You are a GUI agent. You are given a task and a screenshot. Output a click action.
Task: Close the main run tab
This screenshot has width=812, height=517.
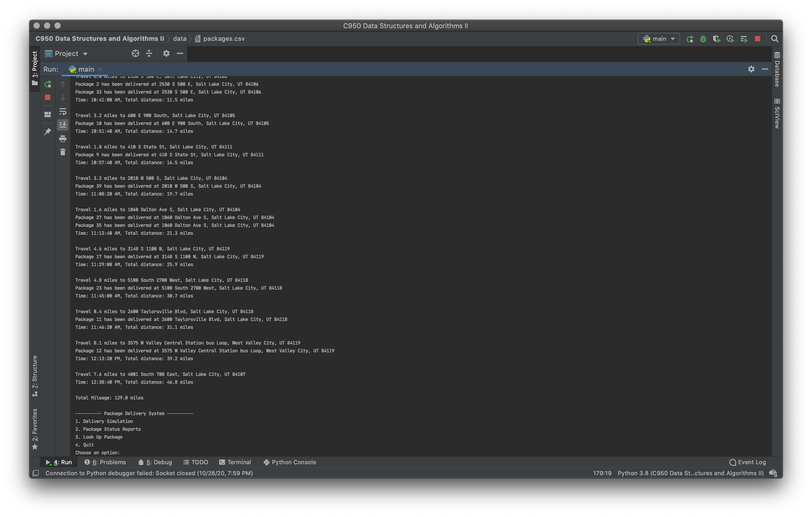pos(100,70)
